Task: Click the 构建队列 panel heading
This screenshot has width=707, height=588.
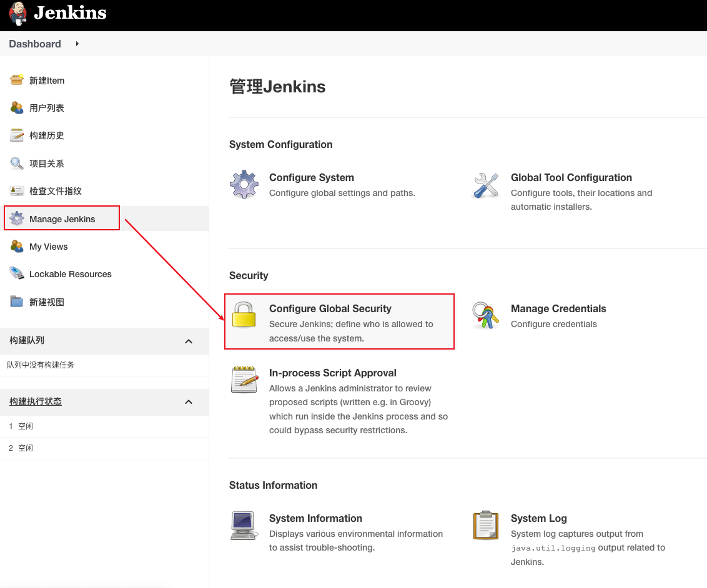Action: click(x=27, y=341)
